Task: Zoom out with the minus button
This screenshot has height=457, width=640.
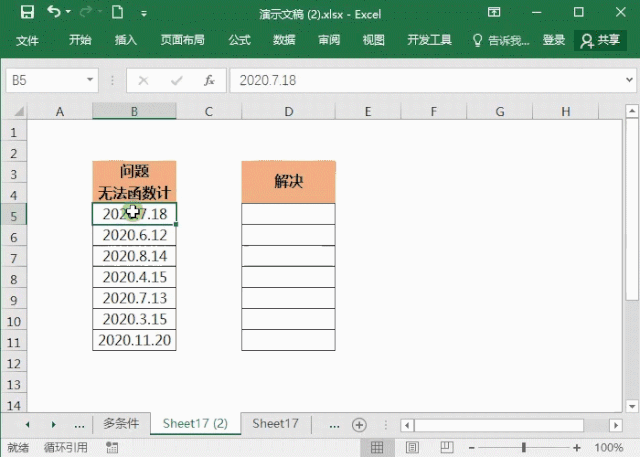Action: (x=472, y=448)
